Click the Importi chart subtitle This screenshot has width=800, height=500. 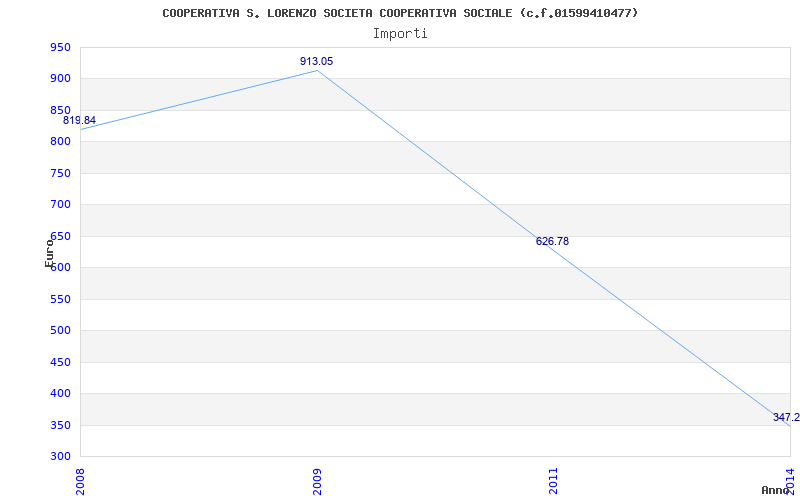coord(400,34)
